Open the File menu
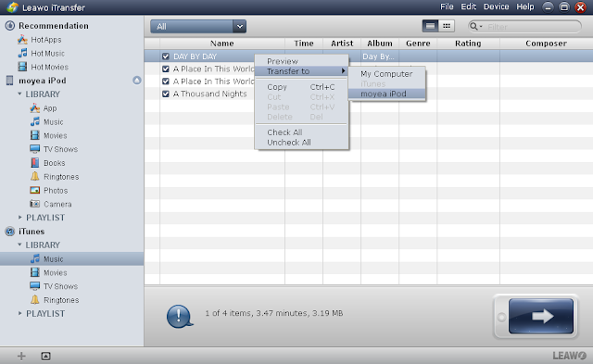The width and height of the screenshot is (593, 364). pos(447,6)
